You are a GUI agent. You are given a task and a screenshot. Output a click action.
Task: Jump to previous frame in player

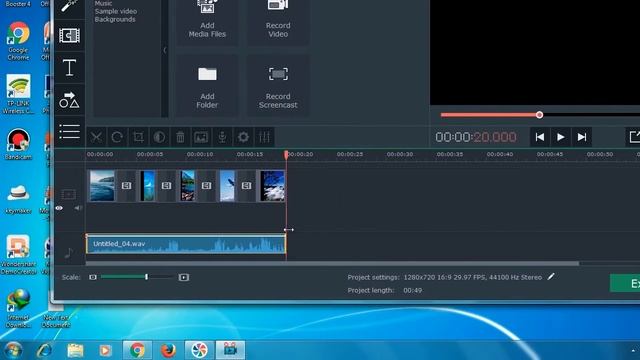pyautogui.click(x=540, y=137)
